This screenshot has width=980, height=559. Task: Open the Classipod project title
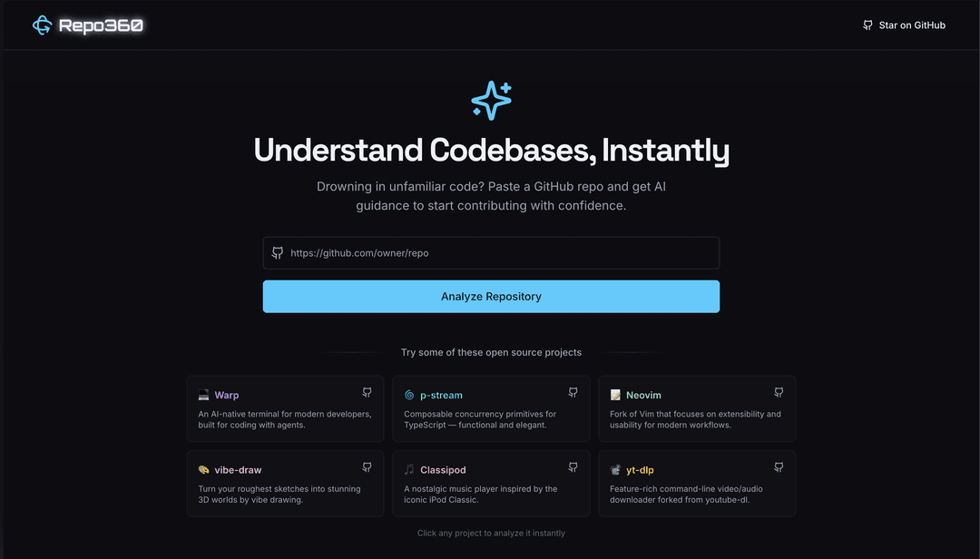443,470
